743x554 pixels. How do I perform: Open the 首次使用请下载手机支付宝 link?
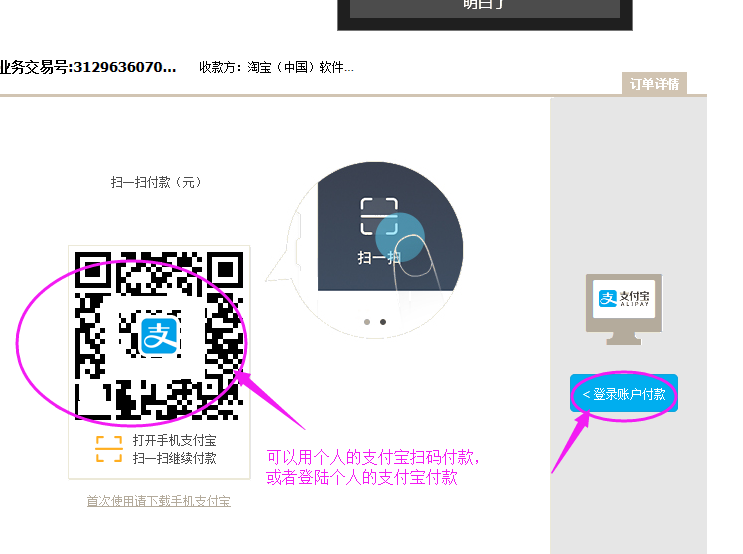click(x=158, y=501)
